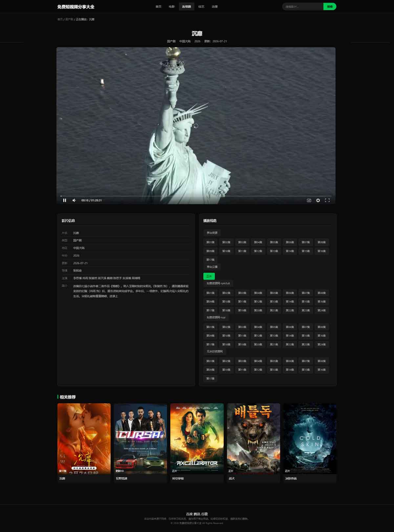
Task: Click the 免费短视频分享大全 site logo
Action: (x=76, y=7)
